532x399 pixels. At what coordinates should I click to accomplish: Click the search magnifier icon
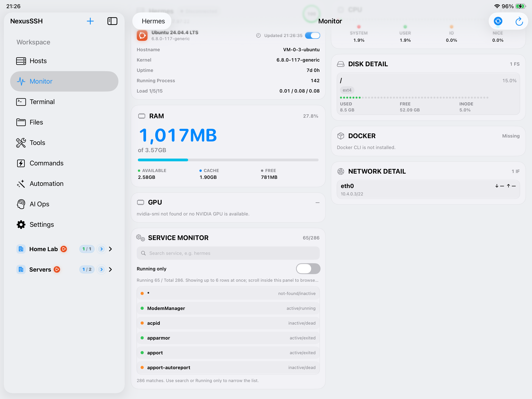click(x=143, y=253)
